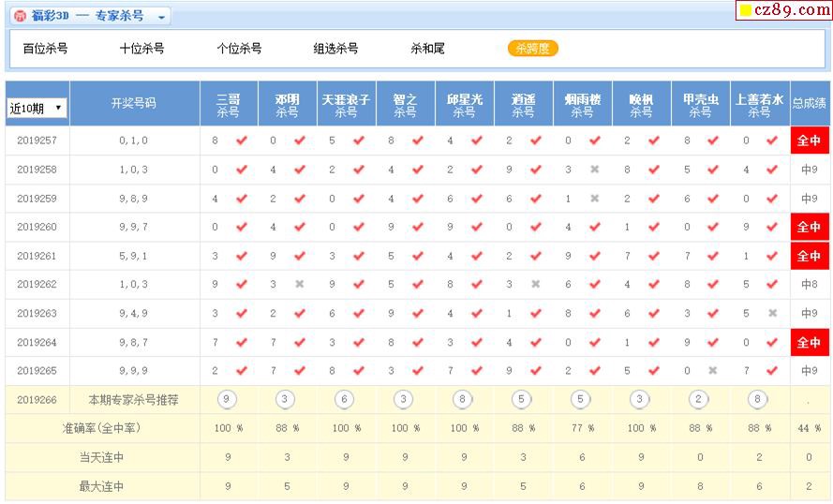
Task: Click the circled 6 recommendation under 天涯浪子
Action: 345,400
